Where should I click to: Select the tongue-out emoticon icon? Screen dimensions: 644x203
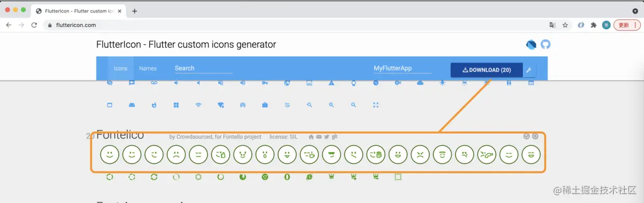[x=287, y=155]
